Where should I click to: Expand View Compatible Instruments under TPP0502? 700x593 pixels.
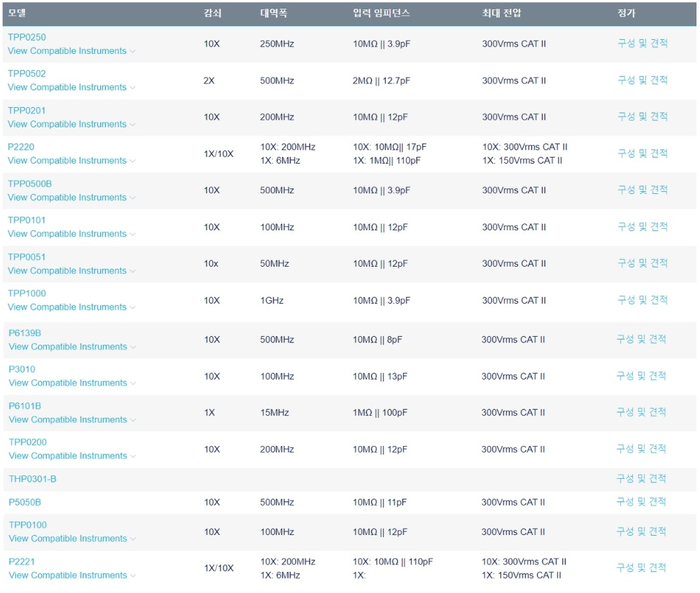coord(71,88)
